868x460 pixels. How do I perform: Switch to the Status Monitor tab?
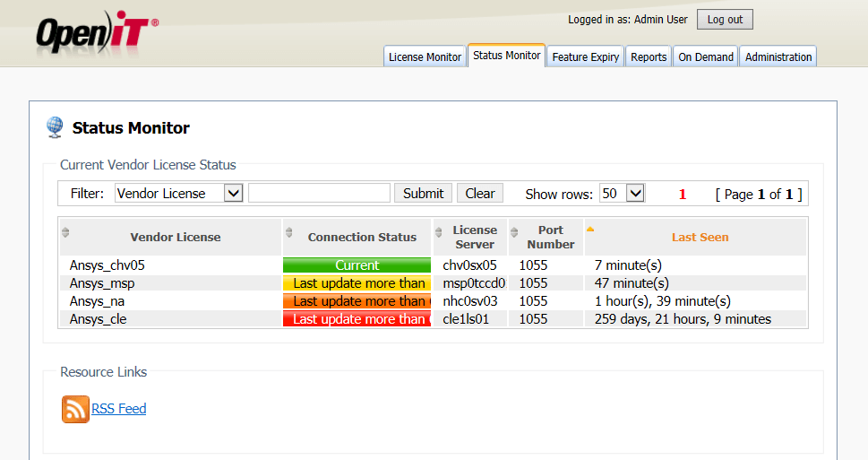[x=506, y=56]
